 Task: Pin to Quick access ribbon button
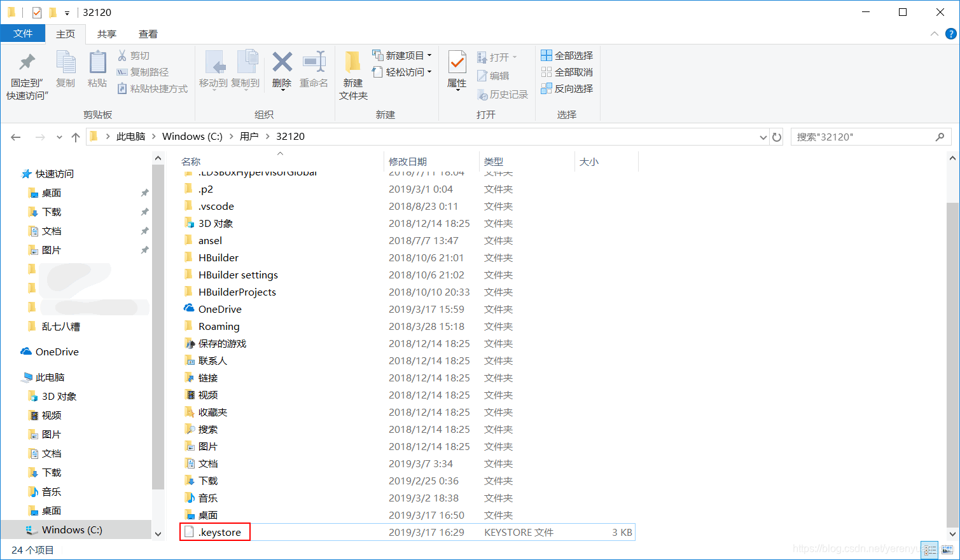click(x=27, y=76)
